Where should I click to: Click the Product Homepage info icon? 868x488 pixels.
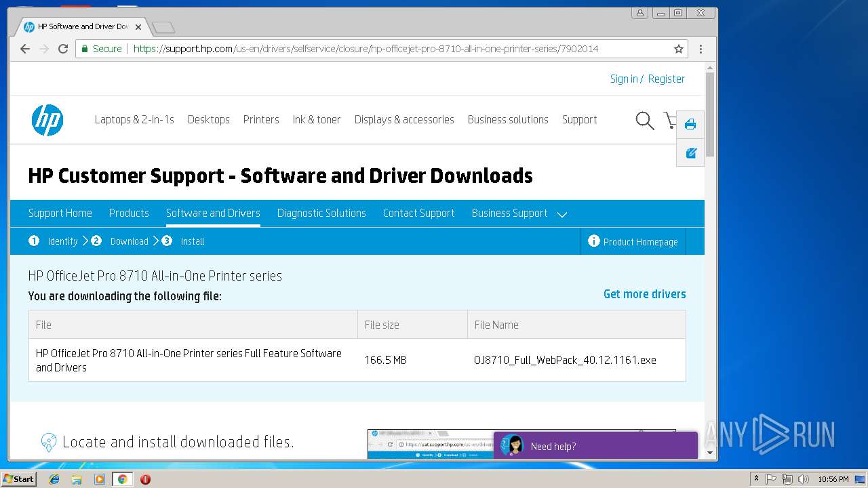click(x=594, y=241)
